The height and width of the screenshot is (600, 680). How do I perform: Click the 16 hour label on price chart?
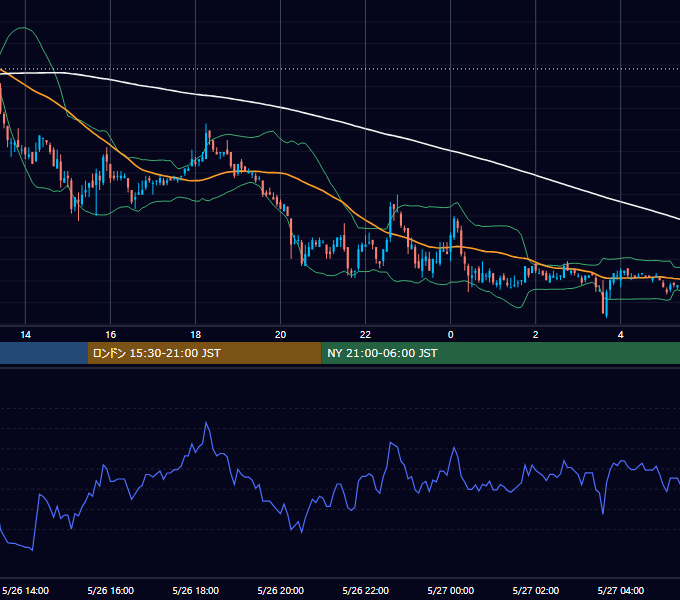(111, 335)
